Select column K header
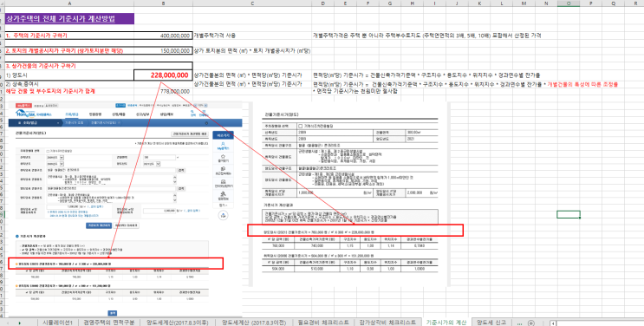644x326 pixels. (x=479, y=3)
